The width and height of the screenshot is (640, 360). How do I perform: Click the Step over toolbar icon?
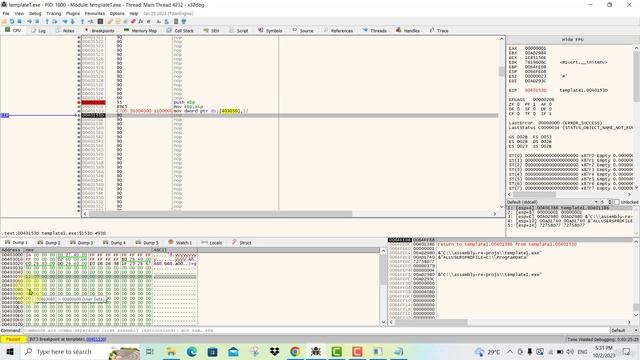point(55,21)
